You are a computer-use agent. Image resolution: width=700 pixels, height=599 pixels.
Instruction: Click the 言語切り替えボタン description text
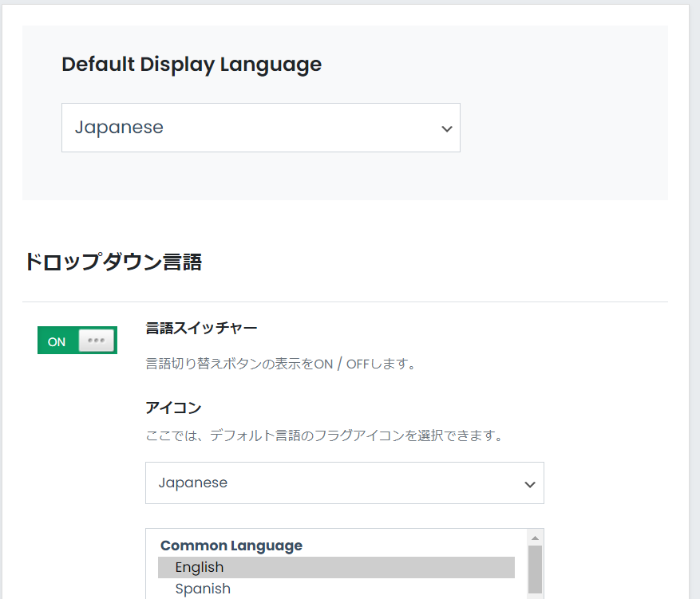pos(281,364)
